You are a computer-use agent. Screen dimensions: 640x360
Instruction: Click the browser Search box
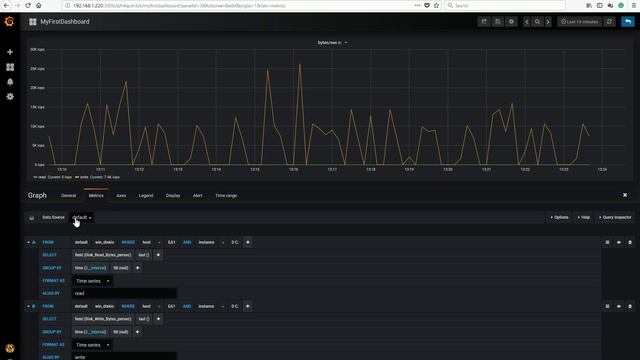pyautogui.click(x=505, y=5)
